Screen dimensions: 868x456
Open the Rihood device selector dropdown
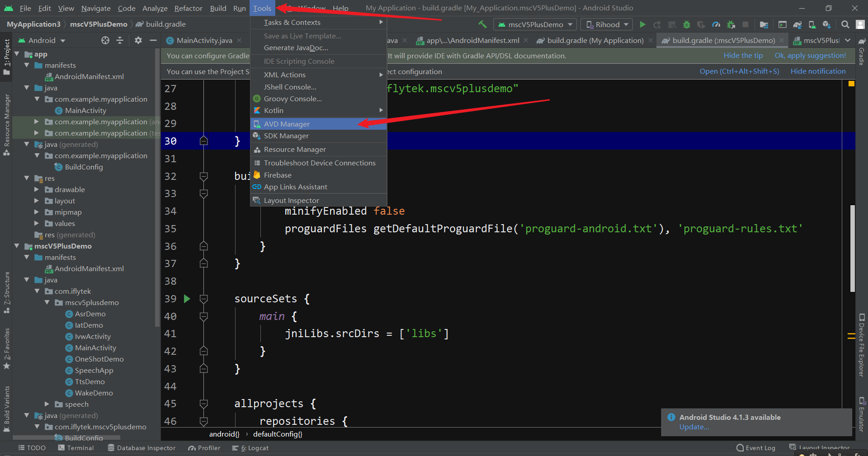(x=607, y=24)
